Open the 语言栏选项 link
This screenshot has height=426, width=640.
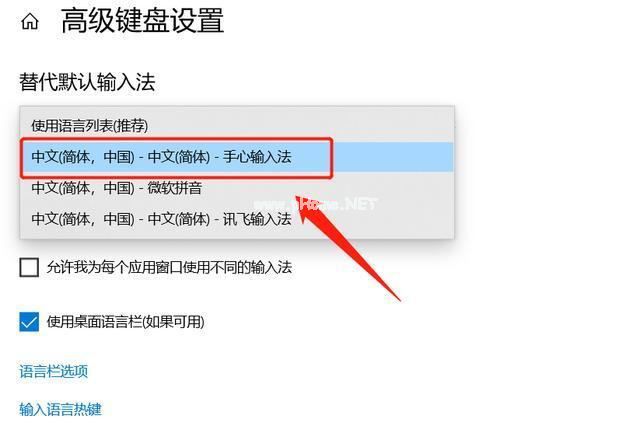tap(53, 371)
